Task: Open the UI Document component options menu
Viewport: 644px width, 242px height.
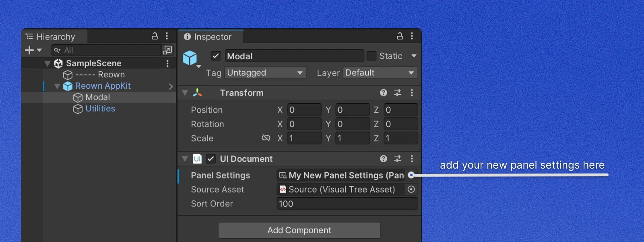Action: tap(412, 159)
